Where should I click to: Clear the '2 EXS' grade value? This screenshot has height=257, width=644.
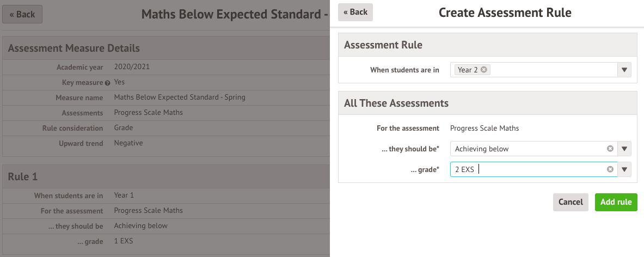(x=610, y=169)
